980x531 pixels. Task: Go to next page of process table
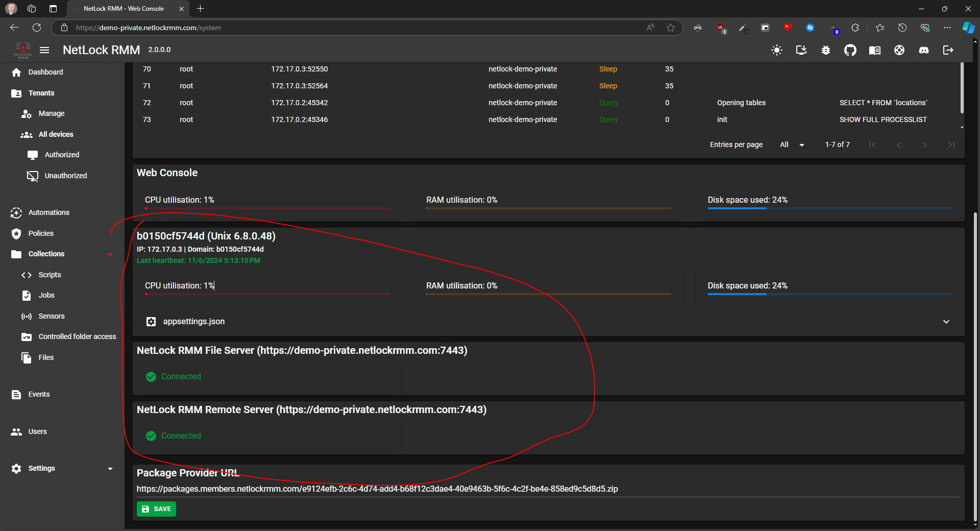click(925, 145)
